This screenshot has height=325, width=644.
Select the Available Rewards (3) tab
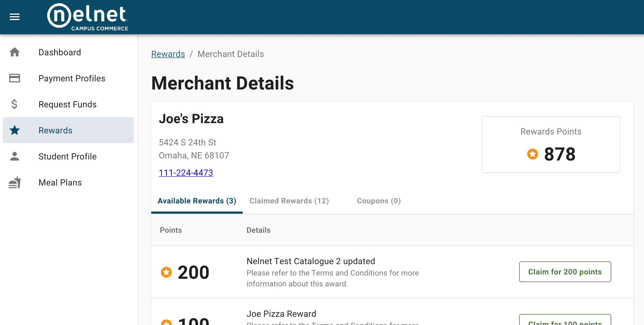coord(197,201)
